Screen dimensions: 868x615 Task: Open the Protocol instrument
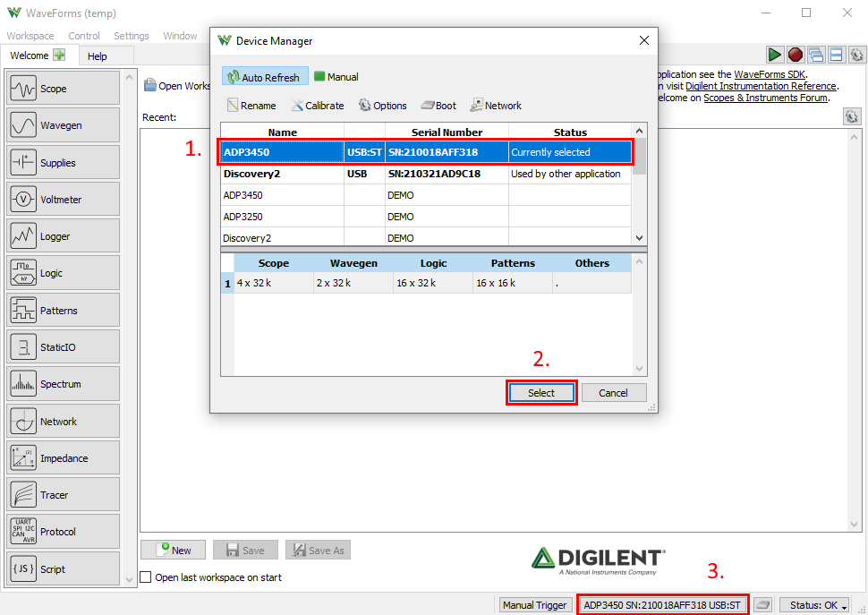pyautogui.click(x=63, y=532)
